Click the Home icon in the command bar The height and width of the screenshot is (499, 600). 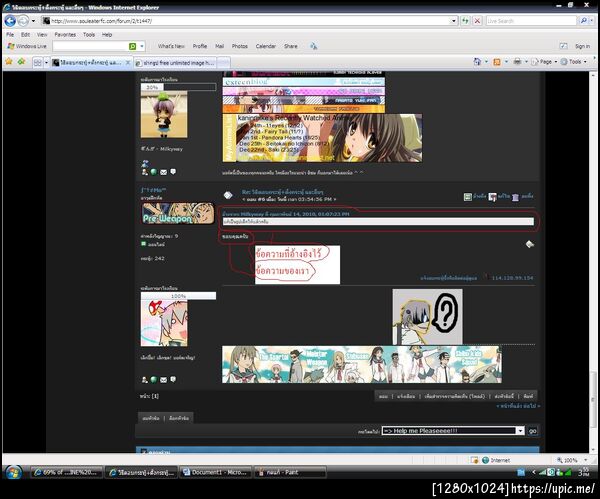(x=477, y=61)
